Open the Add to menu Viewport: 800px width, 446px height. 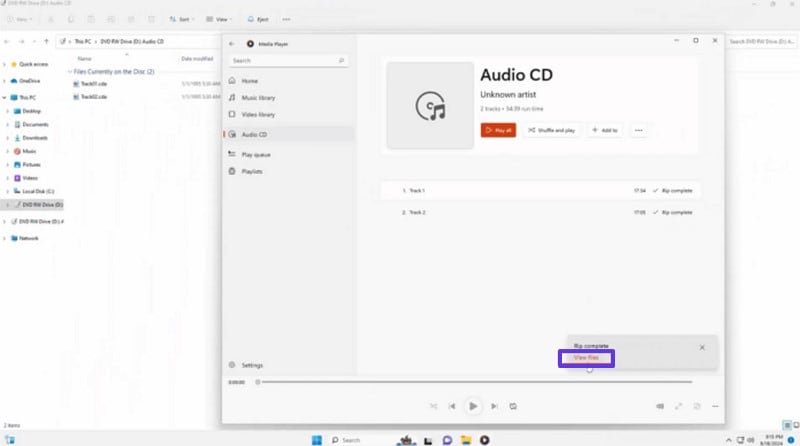pyautogui.click(x=605, y=130)
